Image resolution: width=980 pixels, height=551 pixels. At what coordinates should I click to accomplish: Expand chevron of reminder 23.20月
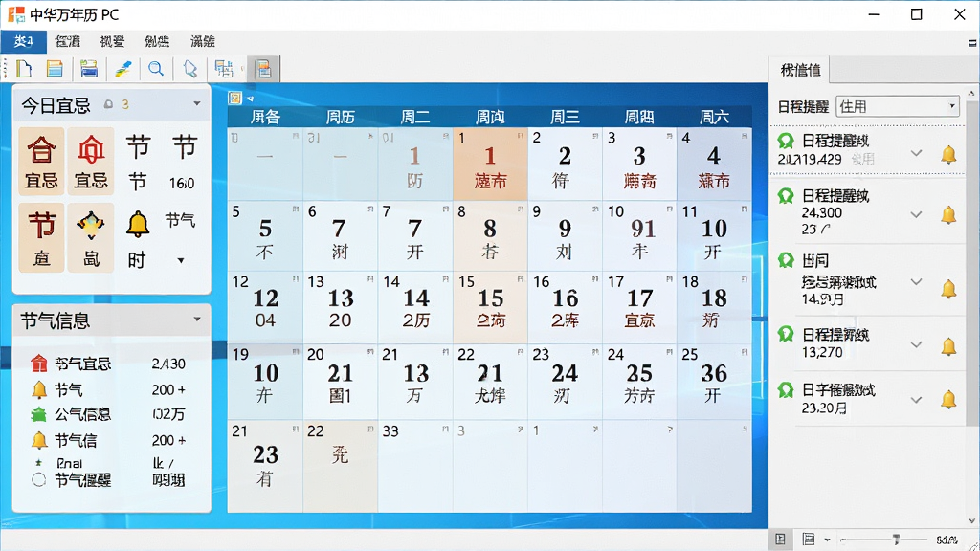[916, 400]
